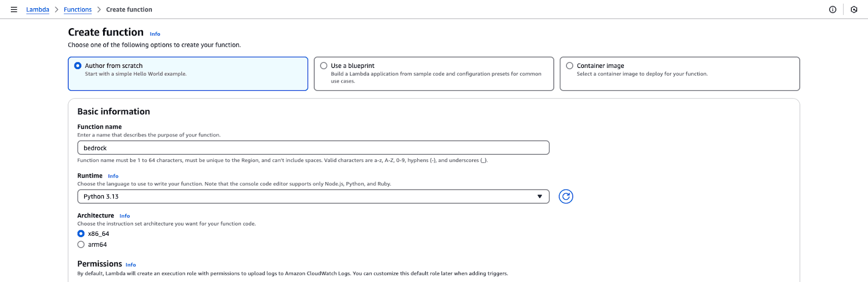The height and width of the screenshot is (282, 868).
Task: Click the Function name input field
Action: (x=312, y=148)
